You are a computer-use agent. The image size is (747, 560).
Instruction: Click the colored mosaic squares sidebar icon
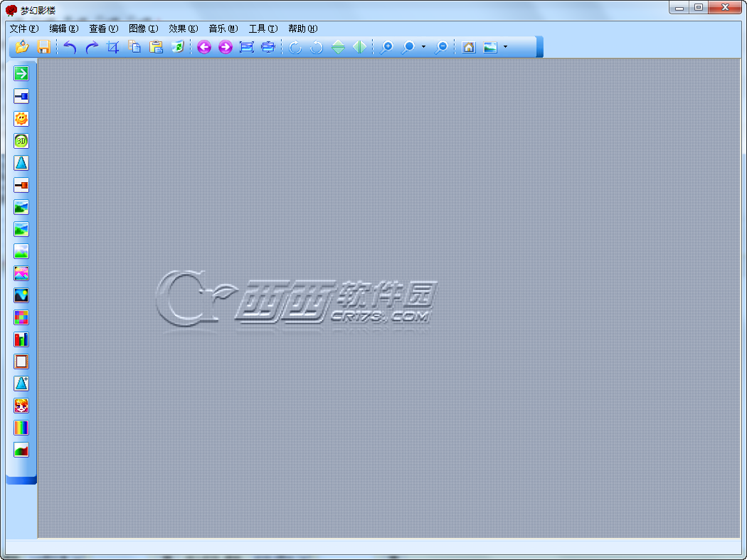(x=21, y=317)
